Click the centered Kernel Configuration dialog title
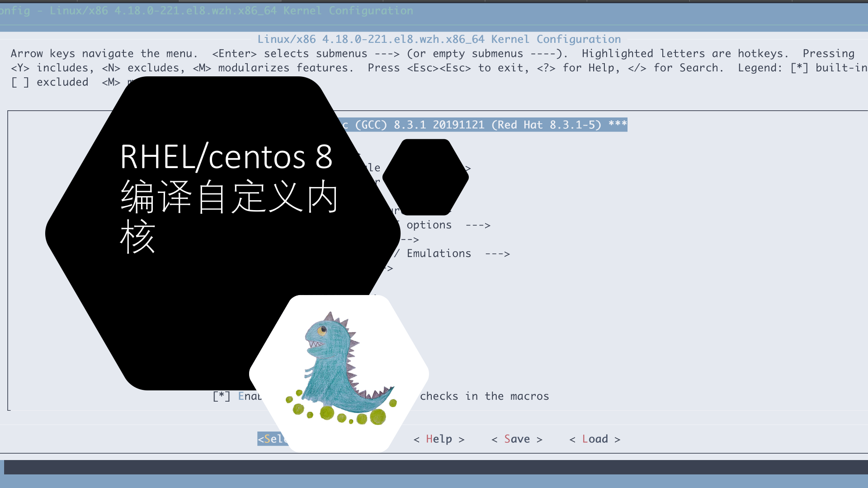This screenshot has width=868, height=488. pos(439,39)
